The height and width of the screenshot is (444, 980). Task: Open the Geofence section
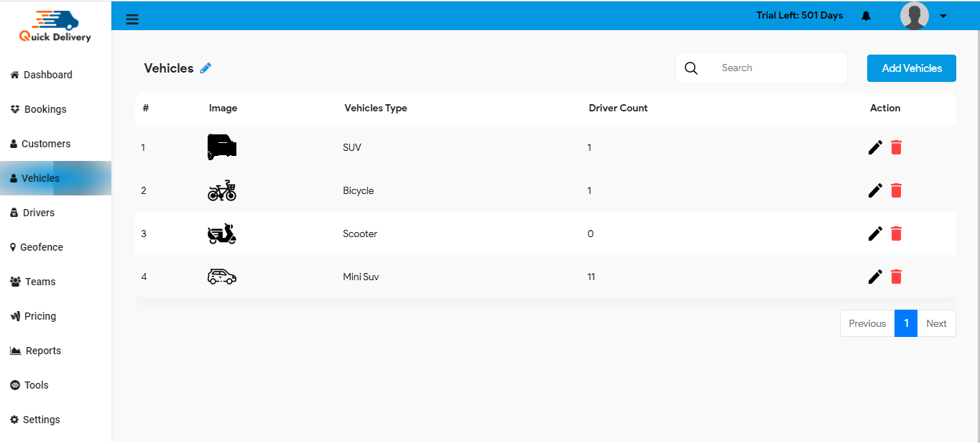click(12, 247)
